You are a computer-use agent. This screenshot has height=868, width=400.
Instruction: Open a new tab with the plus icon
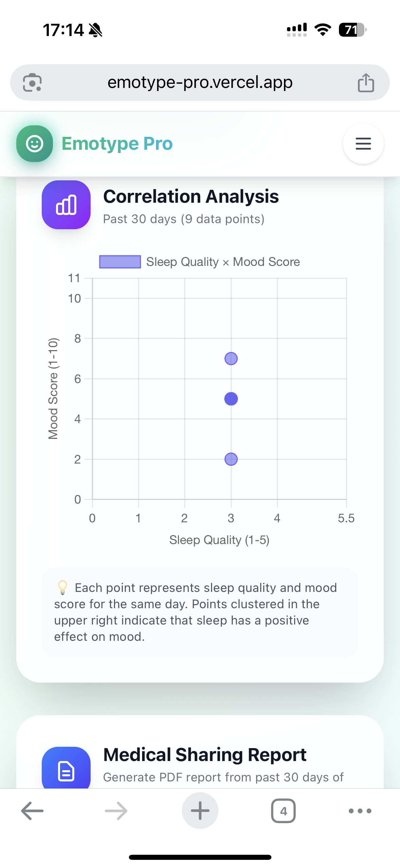point(200,811)
